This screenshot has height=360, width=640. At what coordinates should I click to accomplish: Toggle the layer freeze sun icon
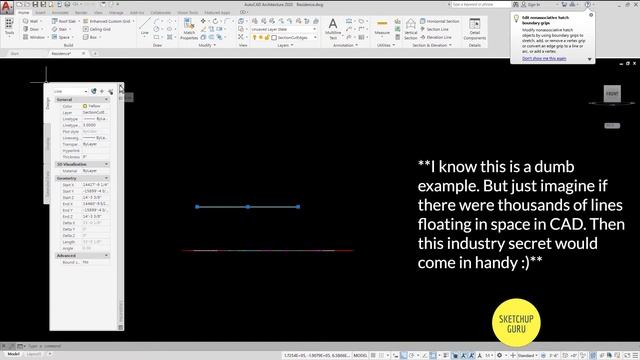click(261, 38)
